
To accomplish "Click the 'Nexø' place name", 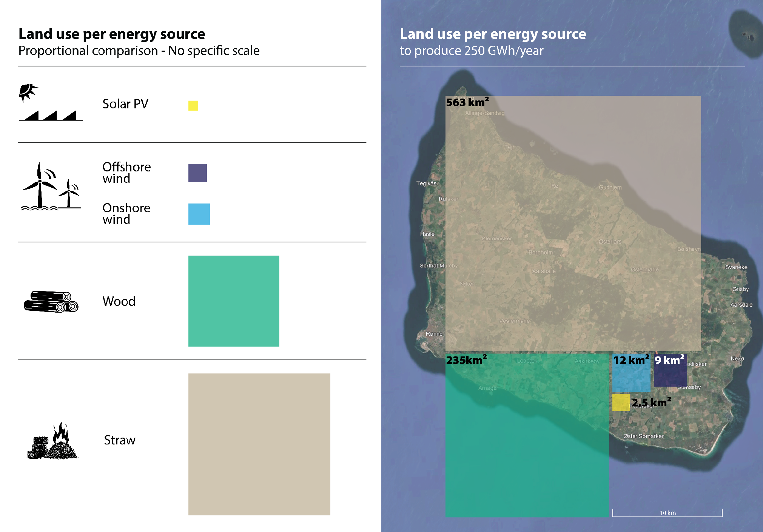I will tap(737, 359).
